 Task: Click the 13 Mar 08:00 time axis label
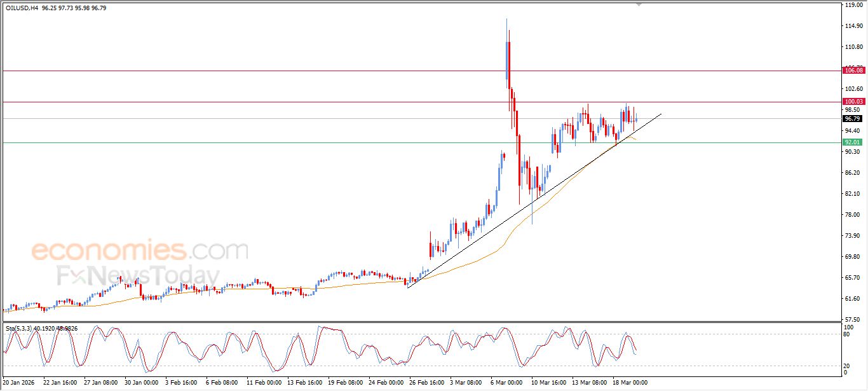[x=590, y=384]
